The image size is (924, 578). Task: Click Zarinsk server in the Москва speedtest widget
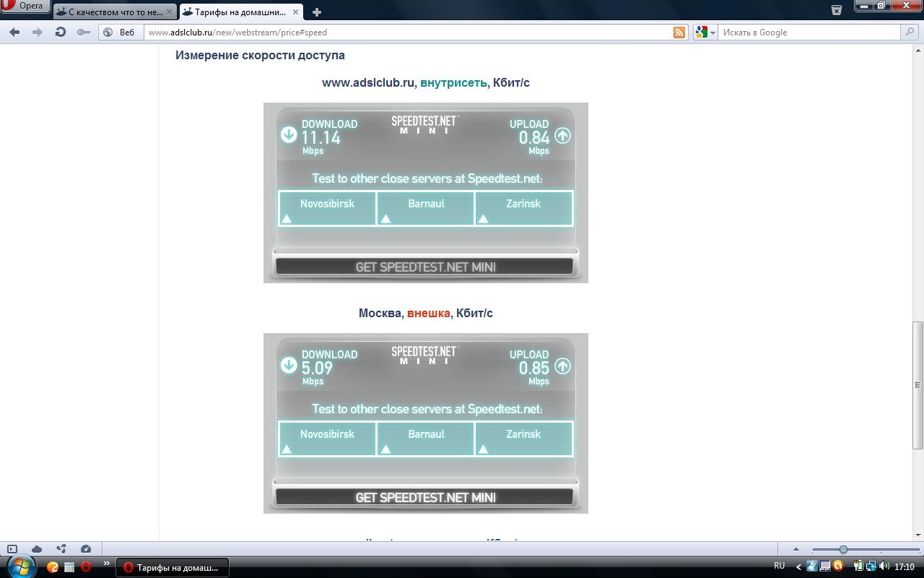pos(523,439)
